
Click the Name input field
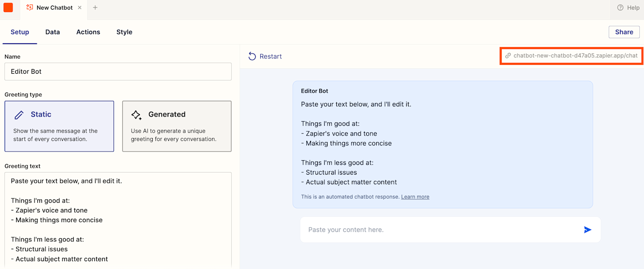(118, 71)
